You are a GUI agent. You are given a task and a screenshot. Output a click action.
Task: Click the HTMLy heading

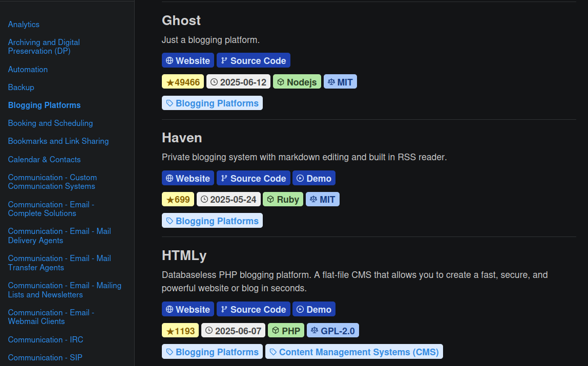tap(184, 255)
